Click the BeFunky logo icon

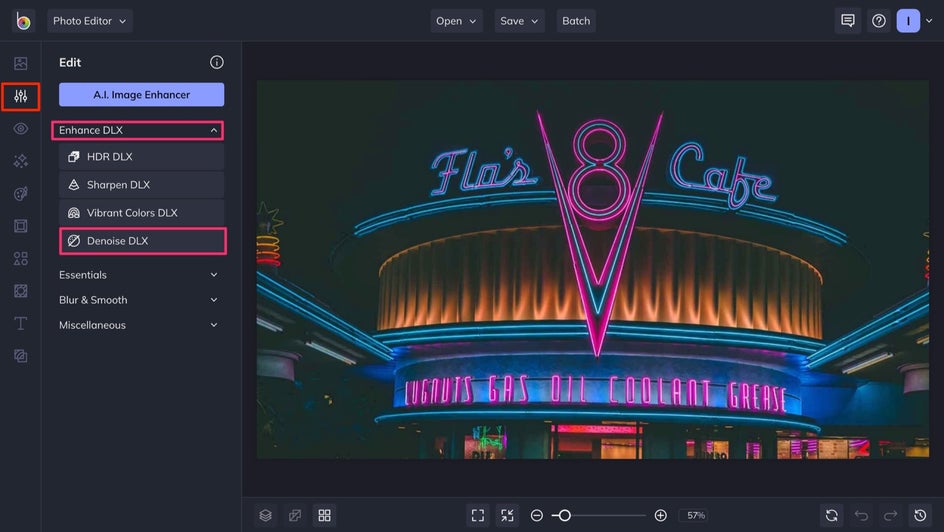pyautogui.click(x=23, y=21)
